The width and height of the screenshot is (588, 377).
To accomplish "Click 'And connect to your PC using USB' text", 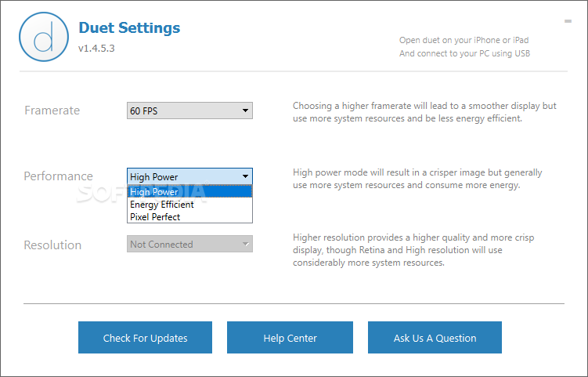I will [x=464, y=53].
